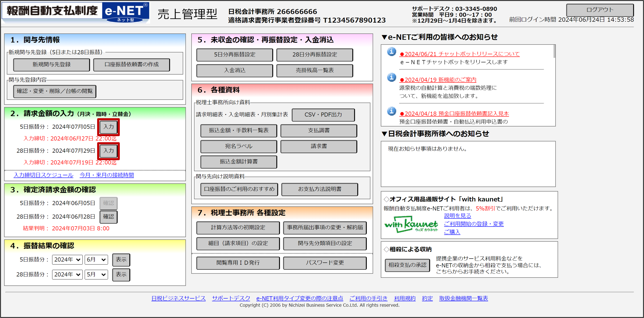
Task: Open the 6月 month dropdown for 5日振替分
Action: (x=96, y=259)
